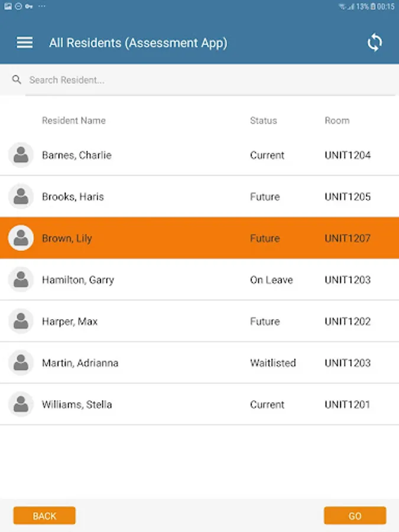
Task: Tap Williams, Stella avatar icon
Action: [x=21, y=404]
